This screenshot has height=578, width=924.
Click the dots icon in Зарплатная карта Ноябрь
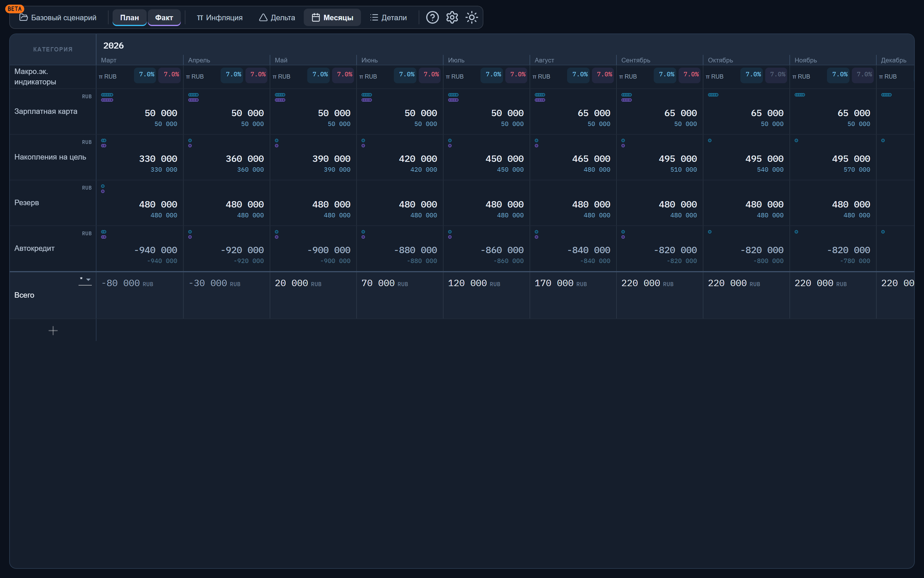800,95
